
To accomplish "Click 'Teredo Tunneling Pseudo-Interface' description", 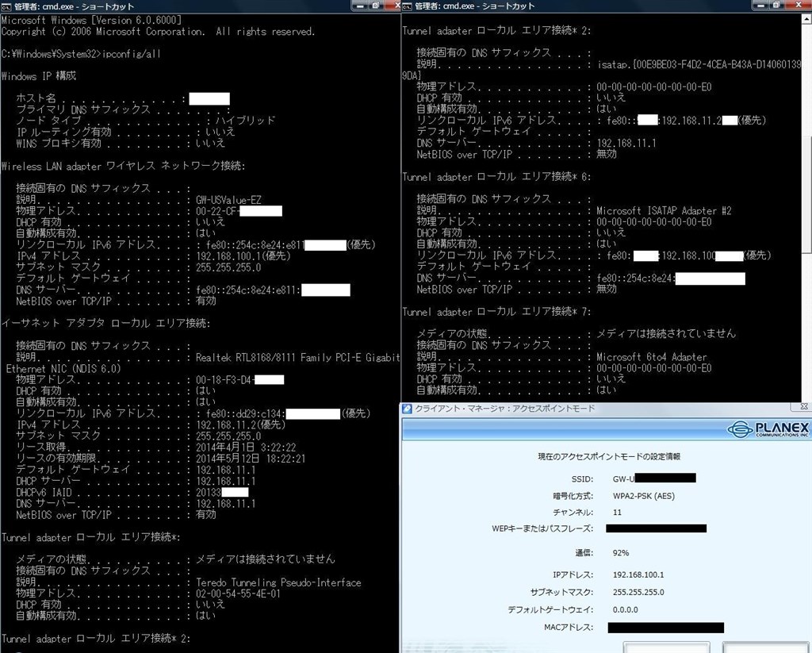I will (x=278, y=582).
